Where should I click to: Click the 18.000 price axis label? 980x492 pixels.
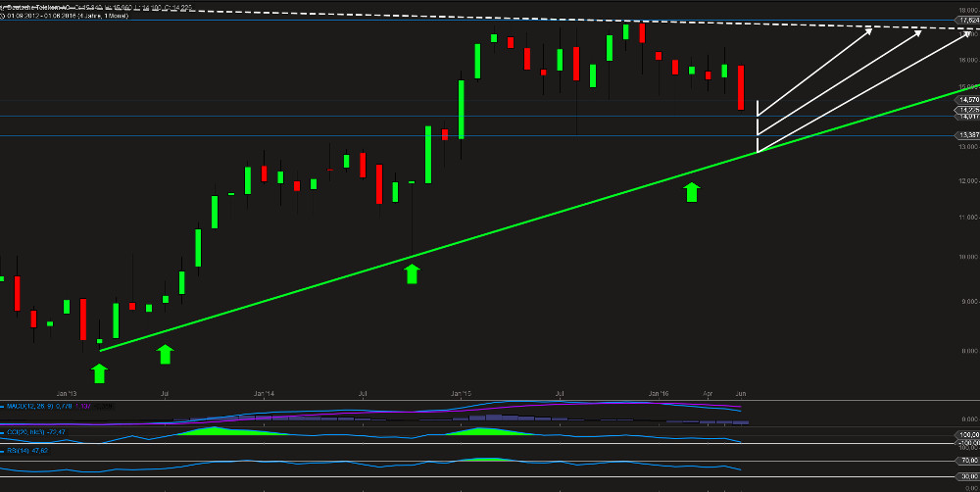pos(969,10)
